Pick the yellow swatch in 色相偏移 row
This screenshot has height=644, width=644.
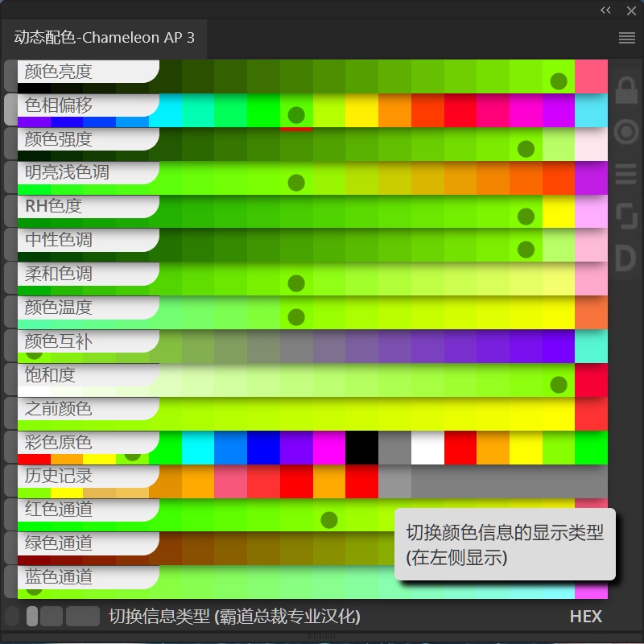coord(361,110)
